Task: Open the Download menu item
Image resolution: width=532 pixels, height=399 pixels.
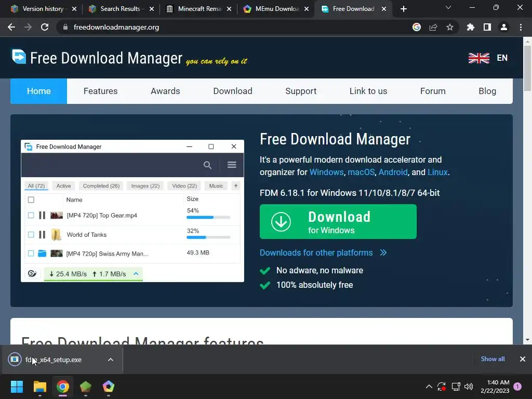Action: tap(233, 91)
